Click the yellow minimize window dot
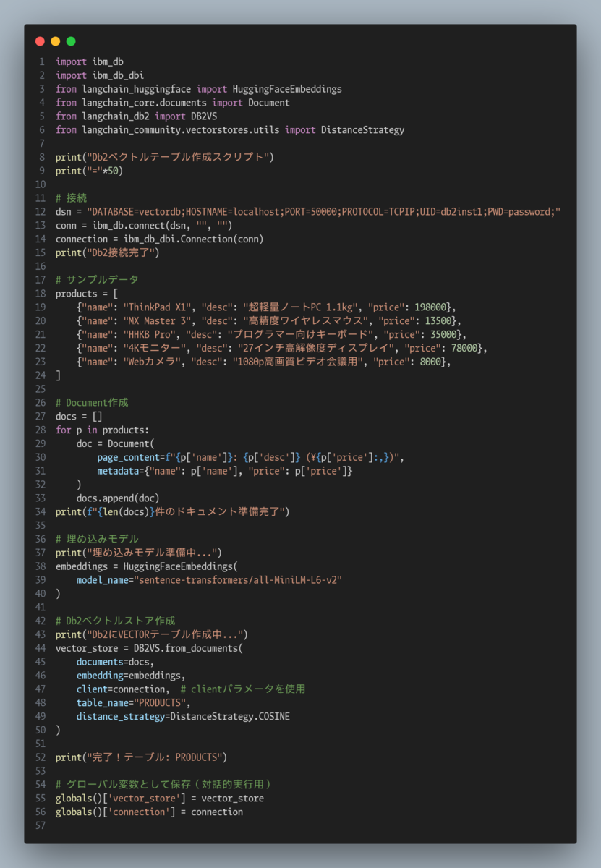This screenshot has height=868, width=601. 55,41
